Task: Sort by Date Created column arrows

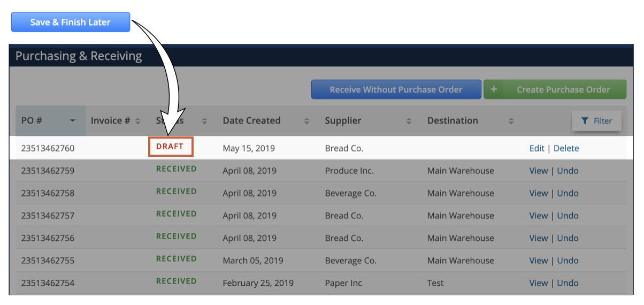Action: point(306,121)
